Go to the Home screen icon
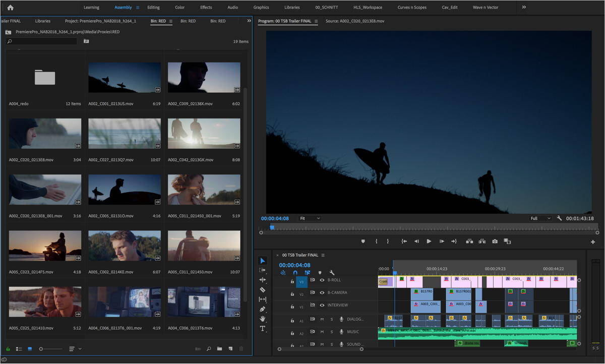The image size is (605, 364). 10,8
